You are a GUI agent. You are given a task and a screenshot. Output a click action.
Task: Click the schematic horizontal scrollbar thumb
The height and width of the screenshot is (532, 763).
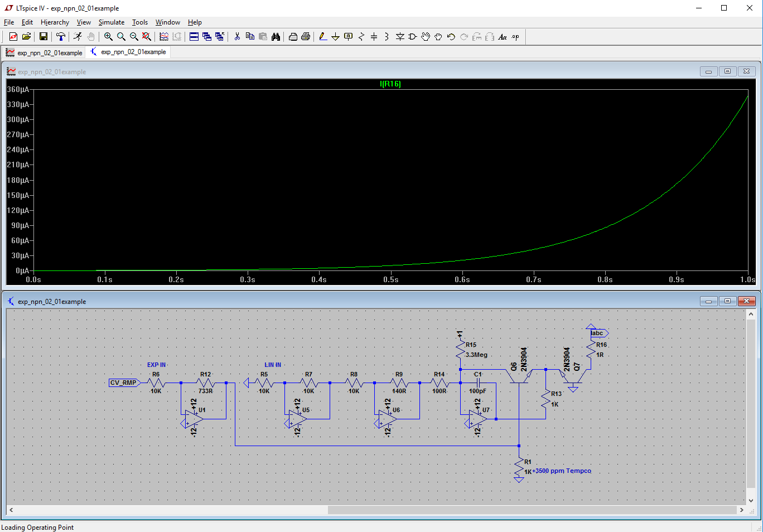532,510
